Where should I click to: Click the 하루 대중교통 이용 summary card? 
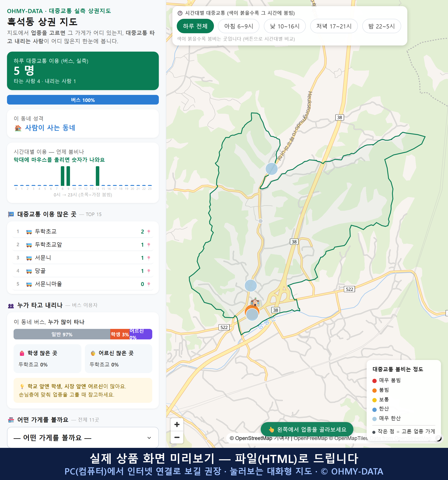(x=83, y=71)
